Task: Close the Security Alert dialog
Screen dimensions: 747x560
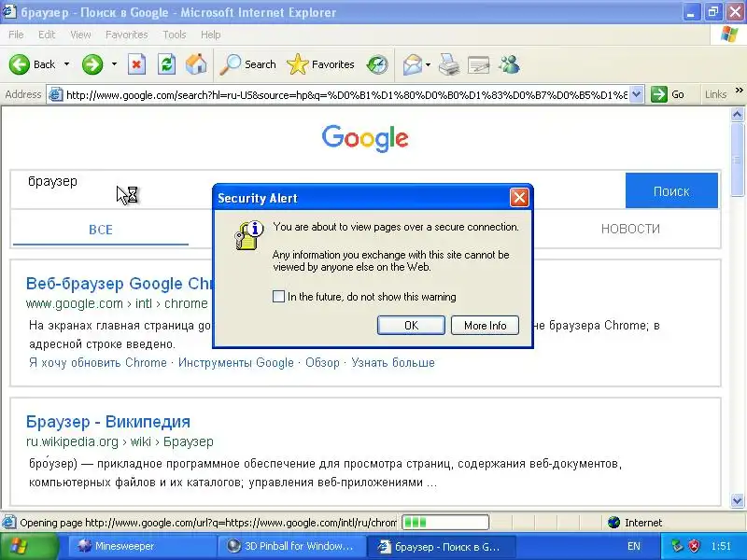Action: tap(519, 197)
